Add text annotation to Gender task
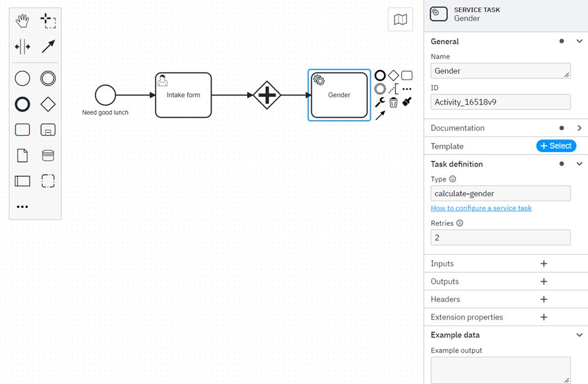The height and width of the screenshot is (384, 588). pyautogui.click(x=393, y=89)
